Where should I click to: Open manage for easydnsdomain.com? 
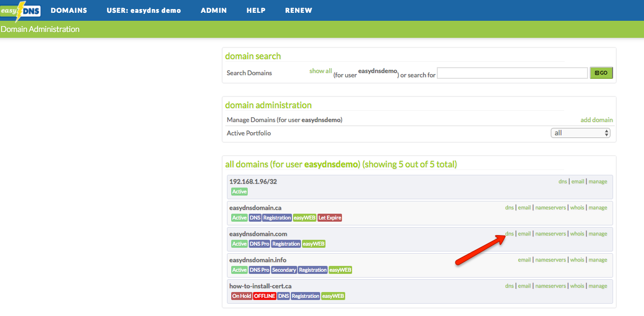598,234
